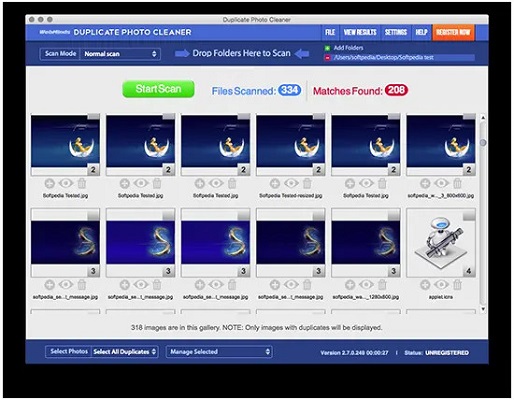The image size is (514, 400).
Task: Check the corner box on the 800x600.jpg thumbnail
Action: [469, 116]
